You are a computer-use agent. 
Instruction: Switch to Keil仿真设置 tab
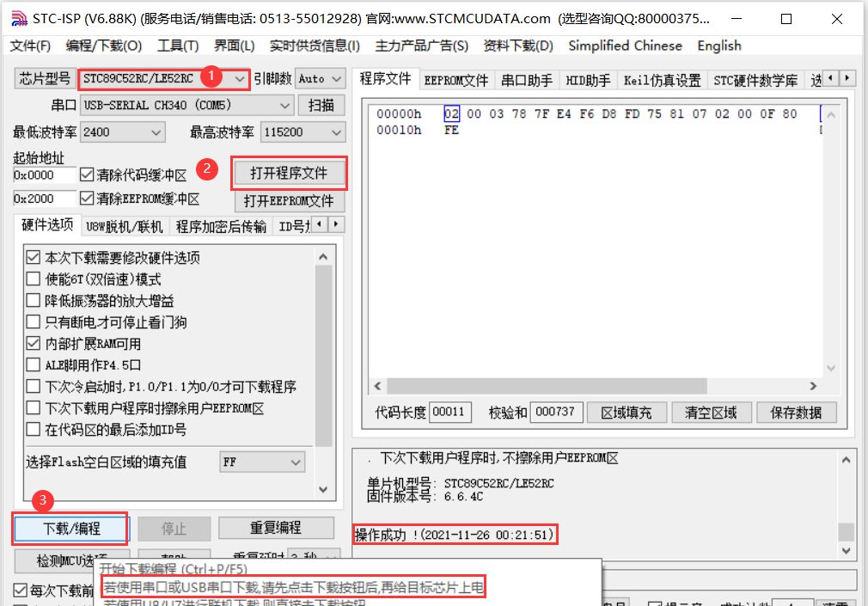tap(662, 81)
